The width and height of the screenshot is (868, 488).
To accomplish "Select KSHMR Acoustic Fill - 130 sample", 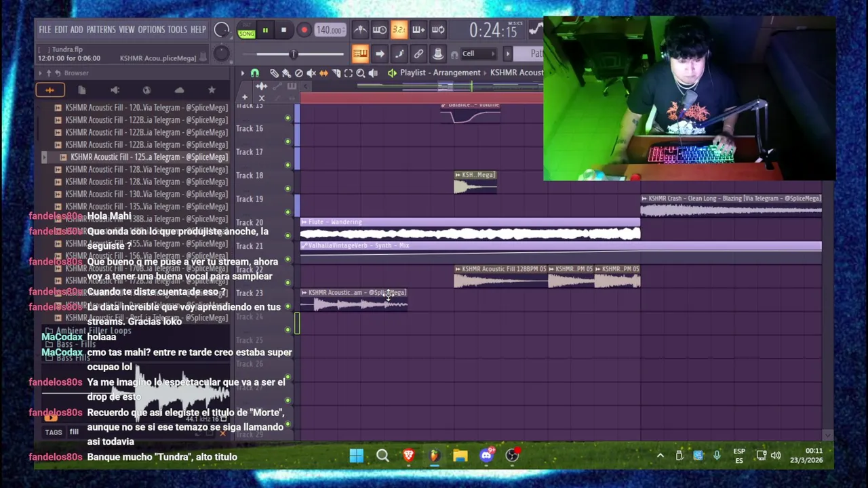I will coord(141,194).
